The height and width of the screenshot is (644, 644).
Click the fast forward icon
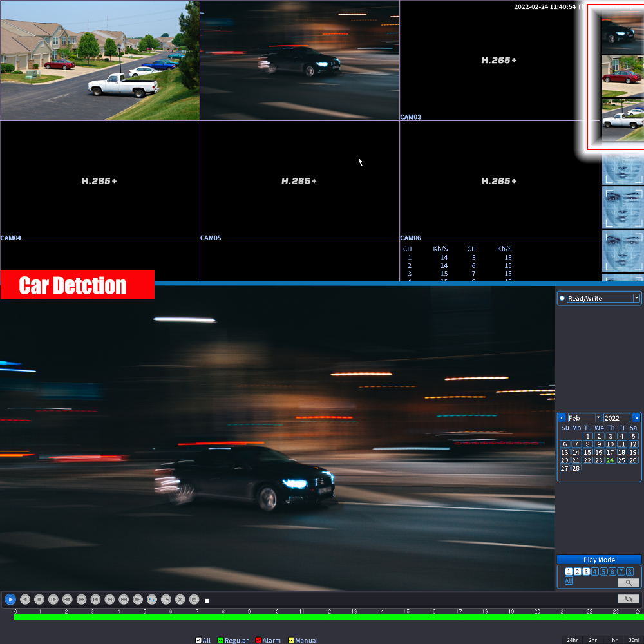coord(81,600)
